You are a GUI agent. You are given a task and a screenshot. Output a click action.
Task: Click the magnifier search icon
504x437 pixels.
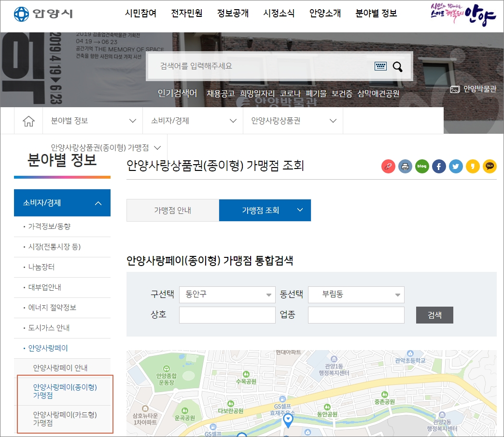coord(398,67)
